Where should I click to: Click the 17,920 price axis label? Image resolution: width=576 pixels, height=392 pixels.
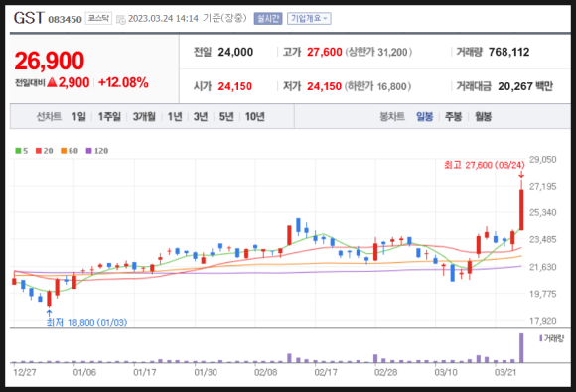[x=543, y=321]
